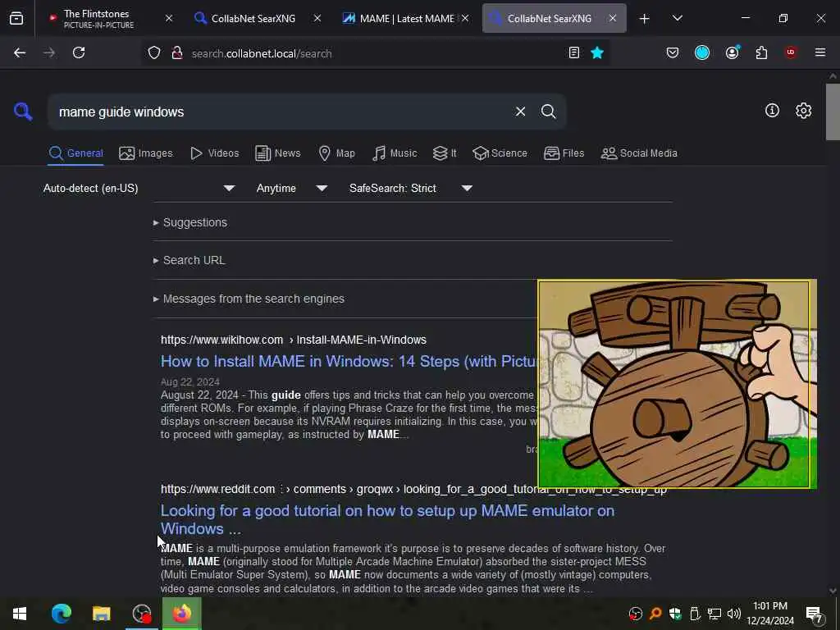Screen dimensions: 840x630
Task: Submit search with the magnifier button
Action: click(548, 112)
